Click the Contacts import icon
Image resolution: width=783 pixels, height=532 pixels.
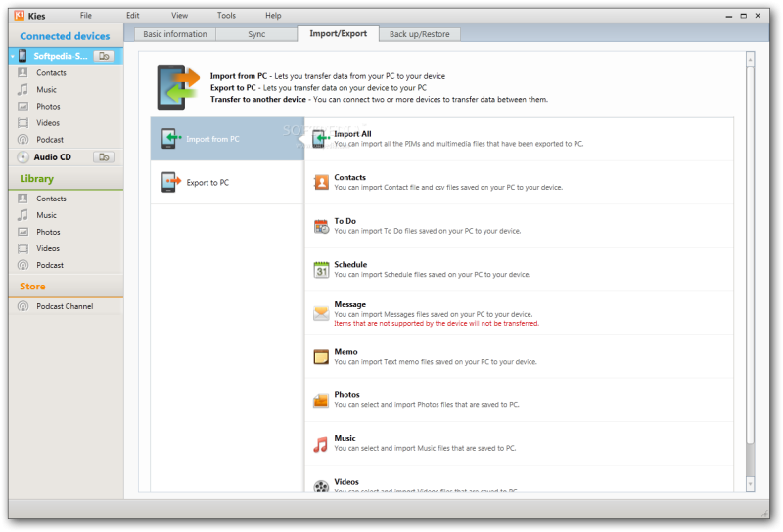[x=320, y=182]
